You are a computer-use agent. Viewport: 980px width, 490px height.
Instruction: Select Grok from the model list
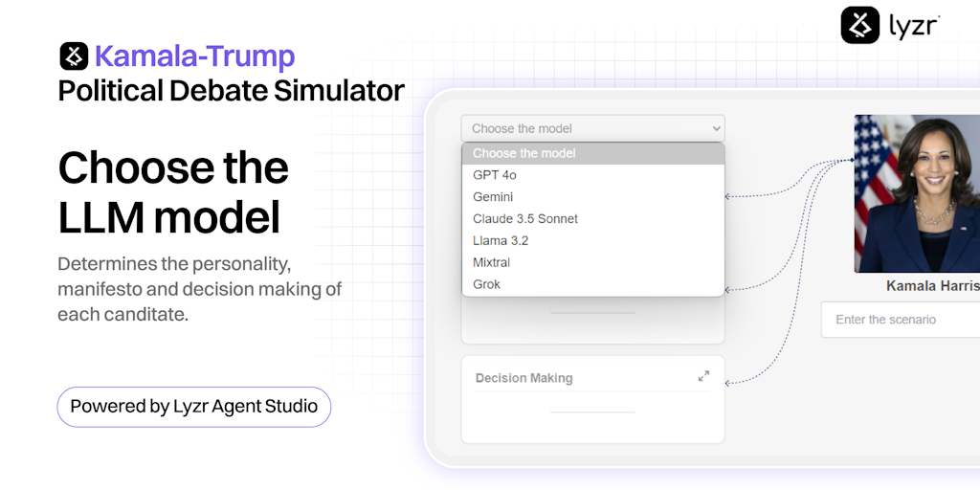pos(592,284)
